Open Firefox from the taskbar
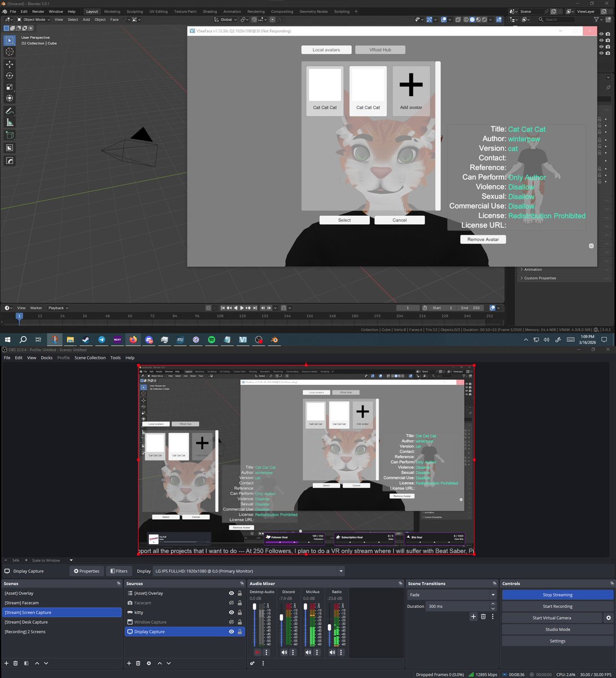The height and width of the screenshot is (678, 616). 133,340
